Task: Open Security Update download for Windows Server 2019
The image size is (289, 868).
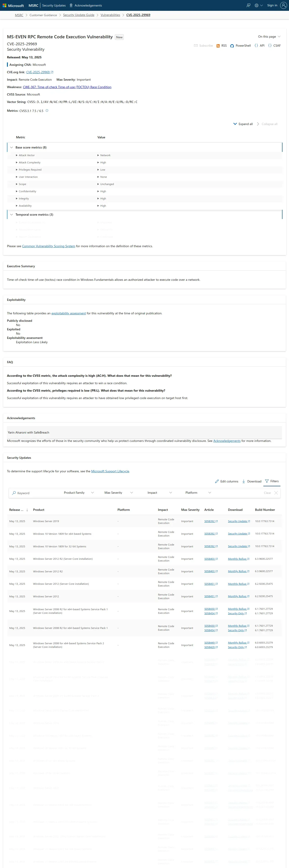Action: 239,521
